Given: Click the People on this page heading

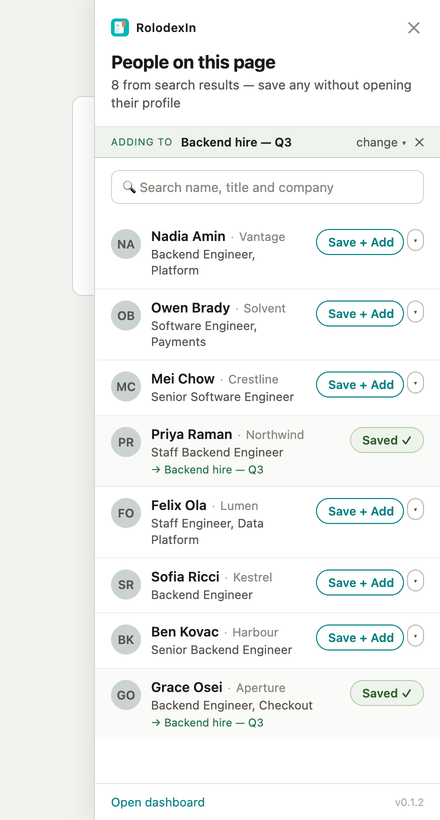Looking at the screenshot, I should pos(193,62).
